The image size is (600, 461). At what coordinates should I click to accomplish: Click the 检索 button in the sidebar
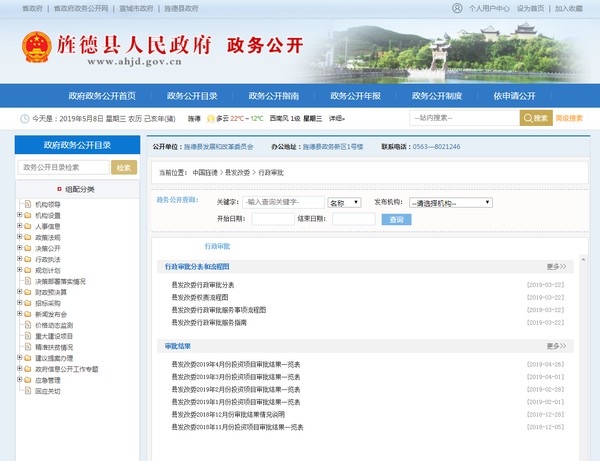pyautogui.click(x=123, y=167)
